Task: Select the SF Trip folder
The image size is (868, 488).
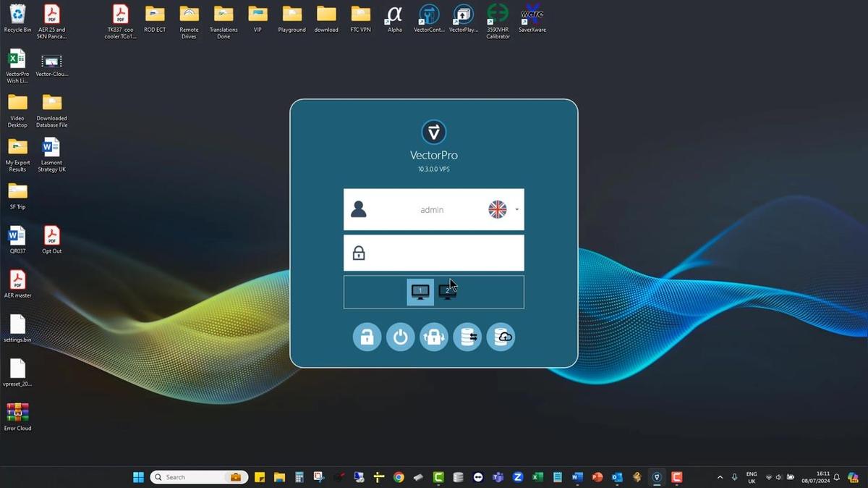Action: [17, 196]
